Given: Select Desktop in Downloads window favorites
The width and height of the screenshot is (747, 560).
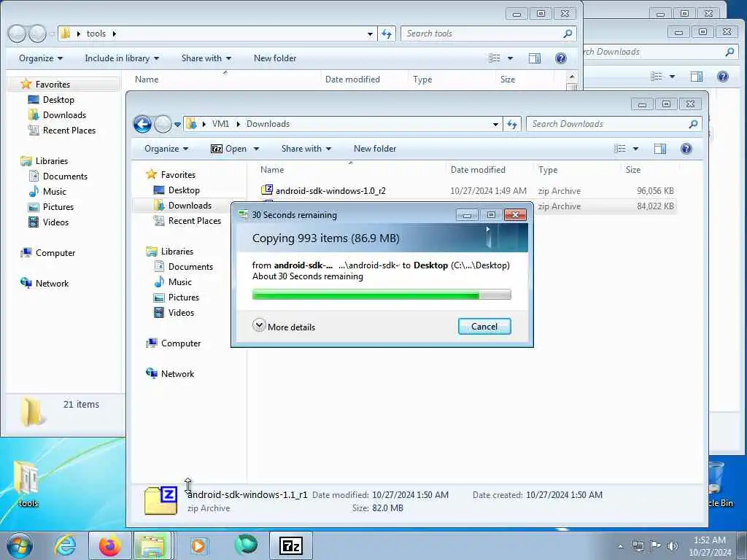Looking at the screenshot, I should point(184,190).
